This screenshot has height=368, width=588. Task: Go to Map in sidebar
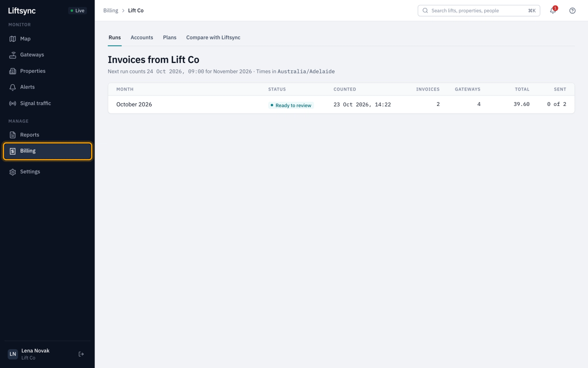25,39
